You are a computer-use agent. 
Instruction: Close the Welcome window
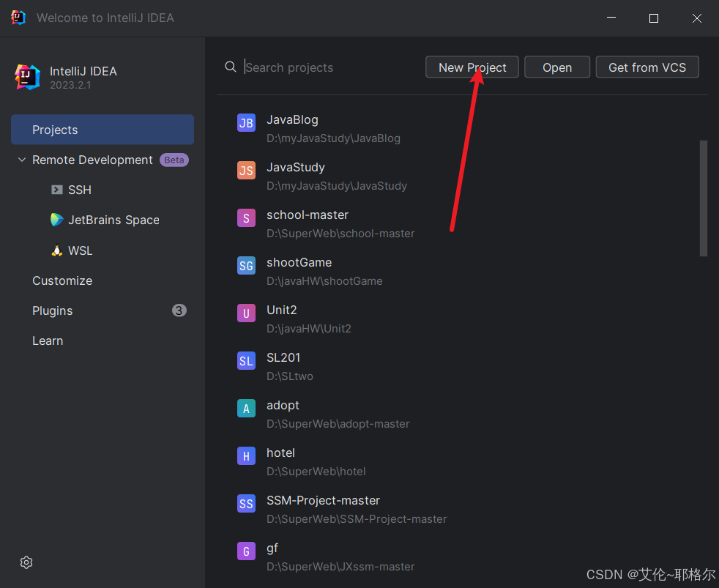click(x=696, y=18)
